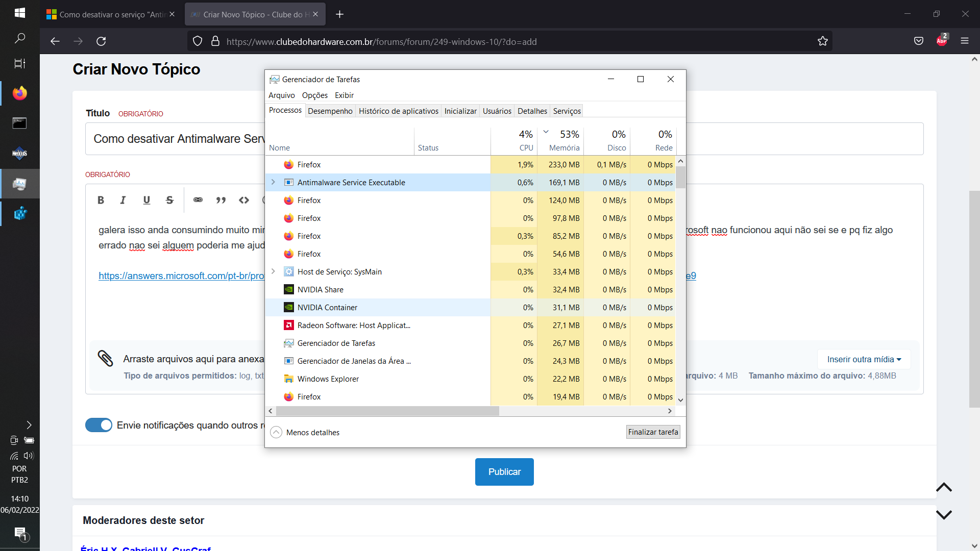Screen dimensions: 980x551
Task: Insert a code block in the editor
Action: point(244,200)
